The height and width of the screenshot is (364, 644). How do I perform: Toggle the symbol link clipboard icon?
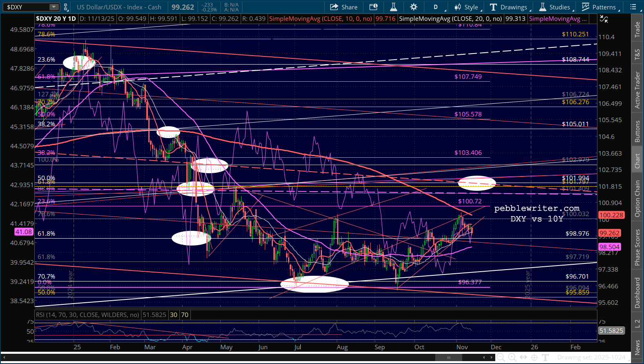pos(65,7)
